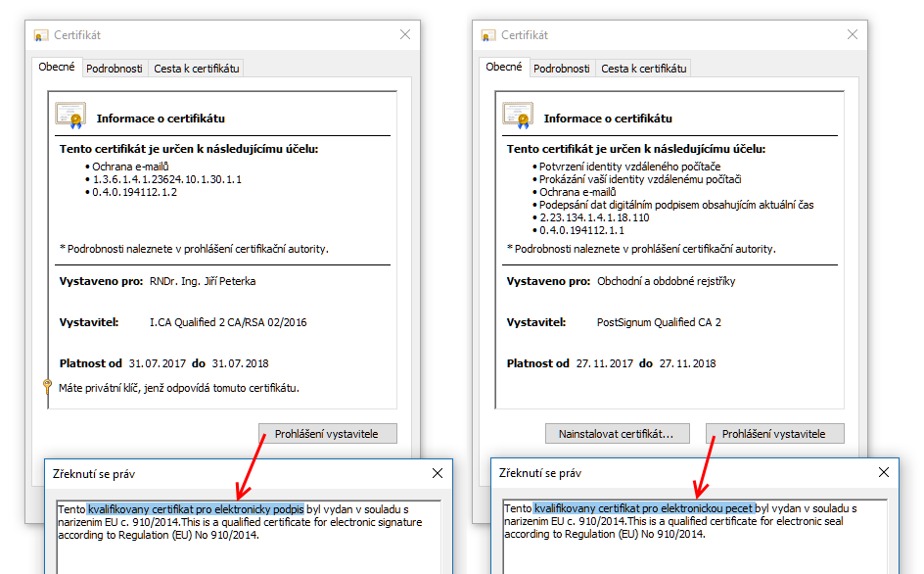924x574 pixels.
Task: Open Cesta k certifikátu tab in left window
Action: click(x=196, y=69)
